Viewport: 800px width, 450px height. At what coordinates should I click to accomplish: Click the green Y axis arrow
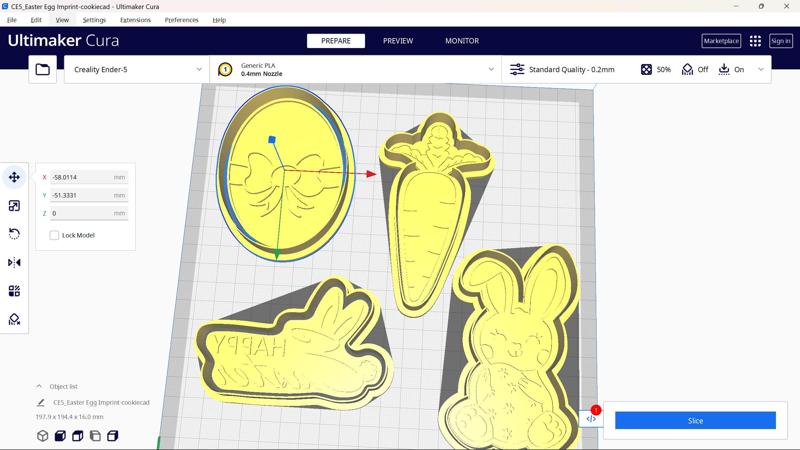tap(277, 254)
